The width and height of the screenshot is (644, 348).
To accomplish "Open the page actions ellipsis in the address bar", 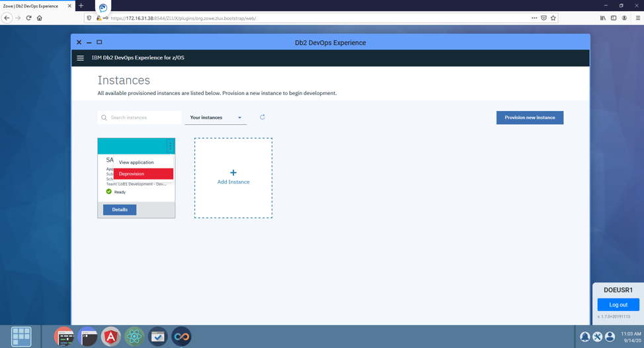I will point(534,18).
